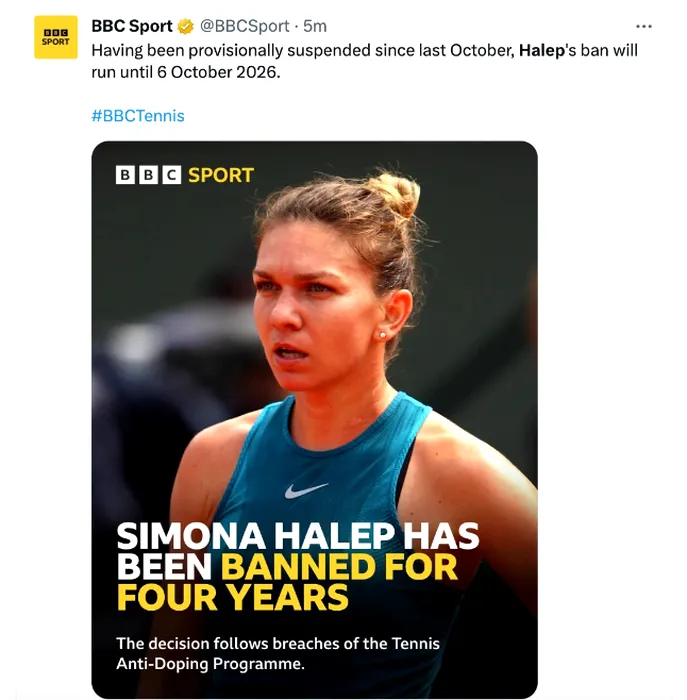Click the 5m tweet timestamp

[x=315, y=26]
